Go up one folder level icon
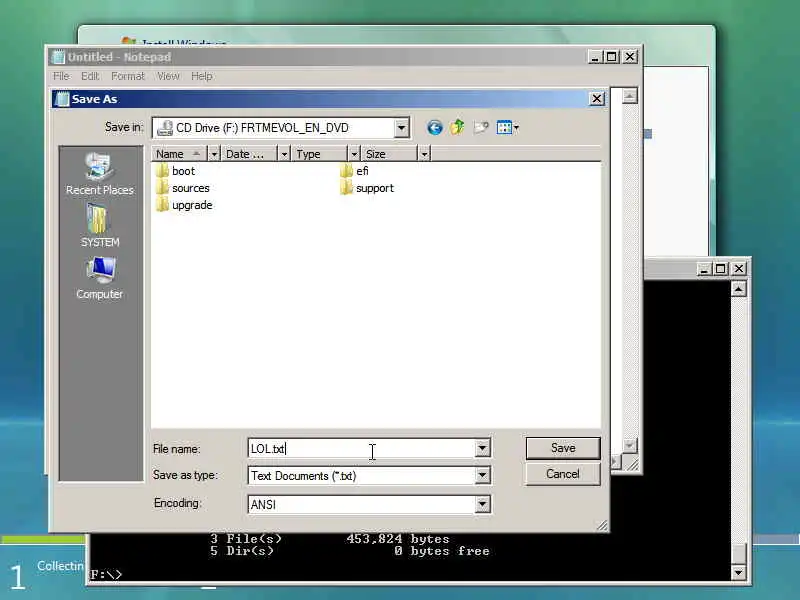 (x=457, y=127)
